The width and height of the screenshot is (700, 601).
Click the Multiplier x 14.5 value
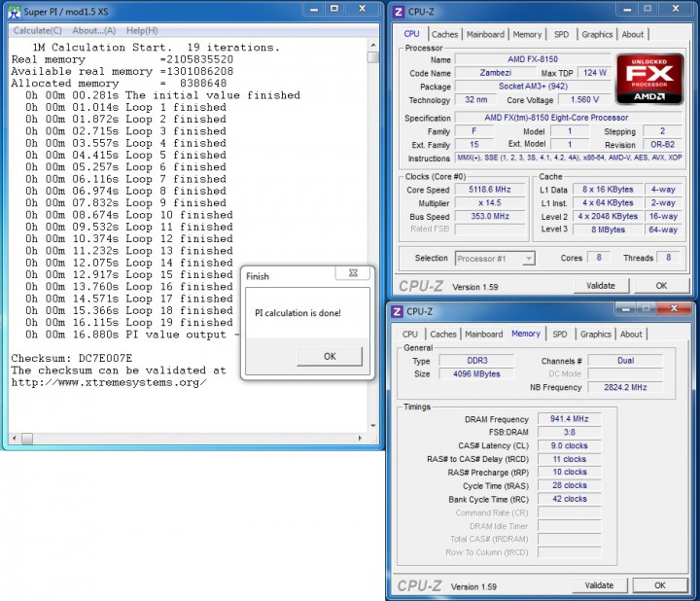(x=490, y=202)
